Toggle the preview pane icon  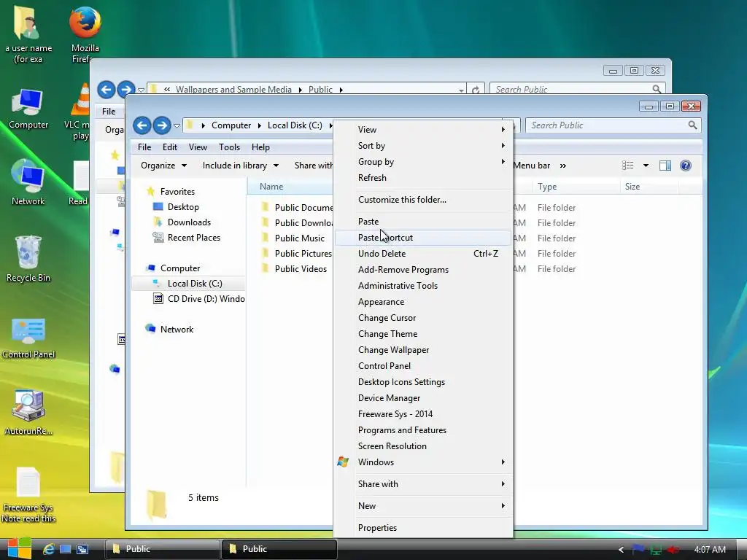point(665,166)
